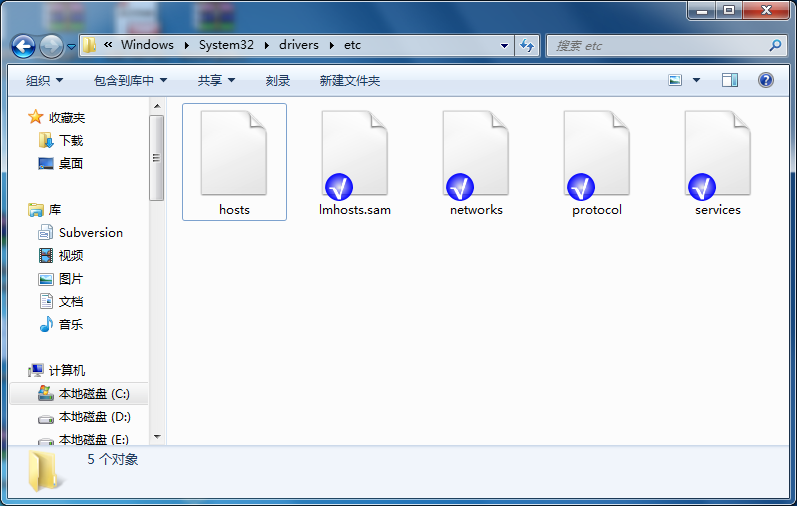Click the 5 个对象 status text
Image resolution: width=797 pixels, height=506 pixels.
pyautogui.click(x=112, y=459)
